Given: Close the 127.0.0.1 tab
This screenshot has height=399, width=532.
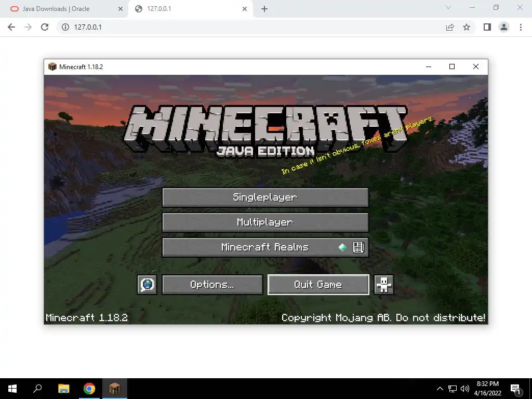Looking at the screenshot, I should pos(245,9).
